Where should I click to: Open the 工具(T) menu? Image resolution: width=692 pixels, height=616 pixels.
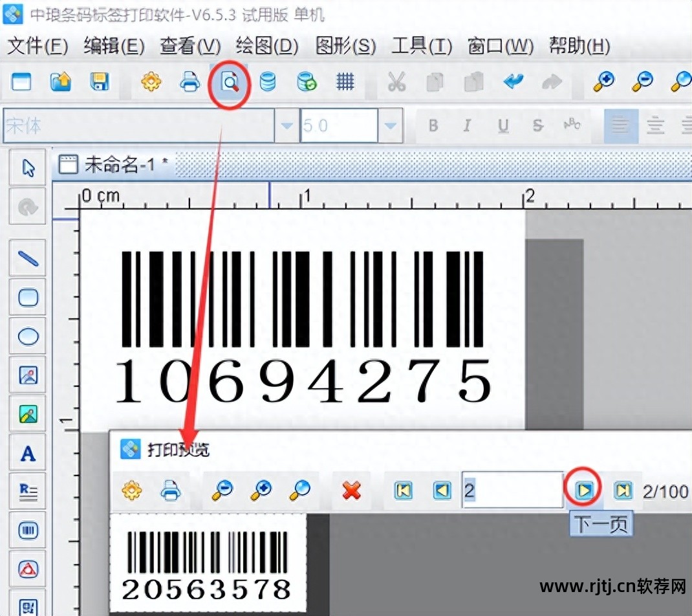pos(421,47)
